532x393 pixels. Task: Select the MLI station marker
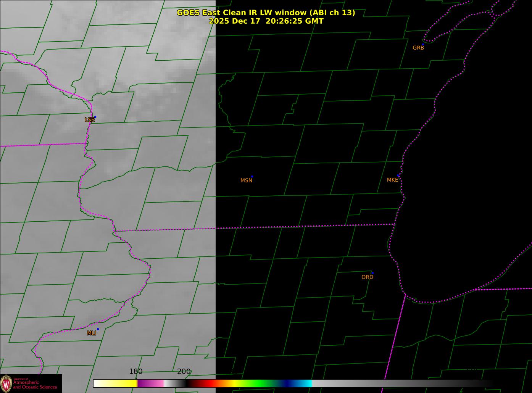98,329
